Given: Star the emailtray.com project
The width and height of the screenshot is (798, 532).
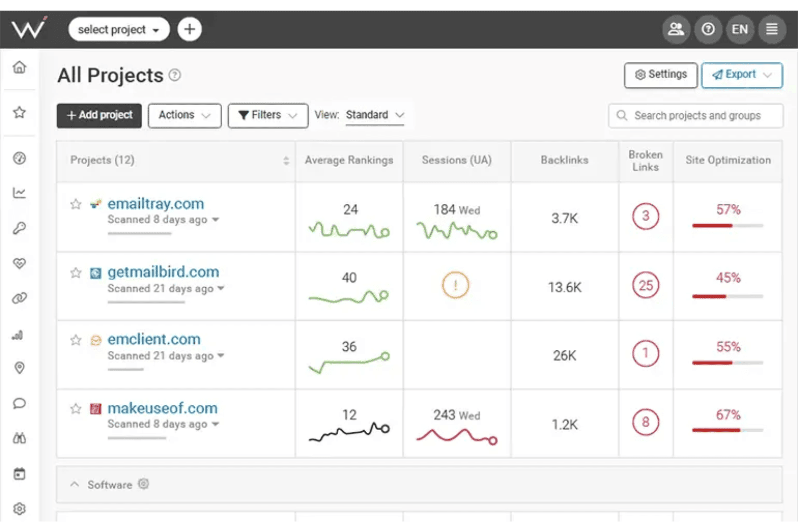Looking at the screenshot, I should click(x=75, y=204).
